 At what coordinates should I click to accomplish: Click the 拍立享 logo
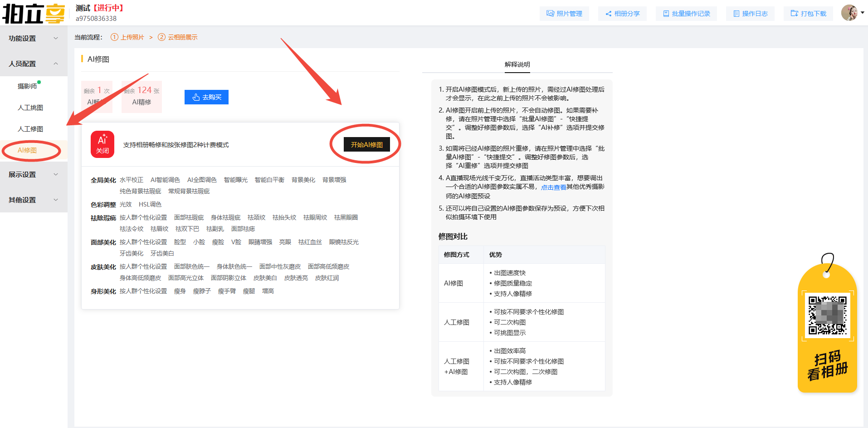coord(34,13)
